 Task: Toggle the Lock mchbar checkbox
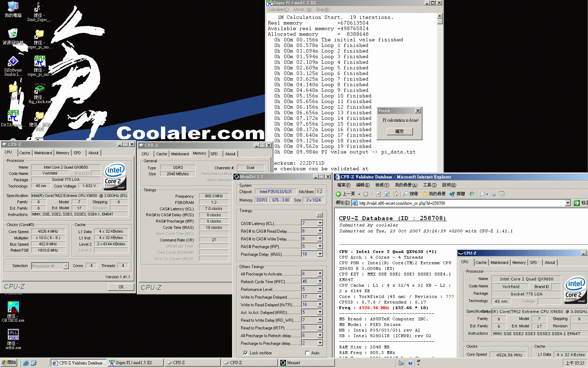pos(246,353)
